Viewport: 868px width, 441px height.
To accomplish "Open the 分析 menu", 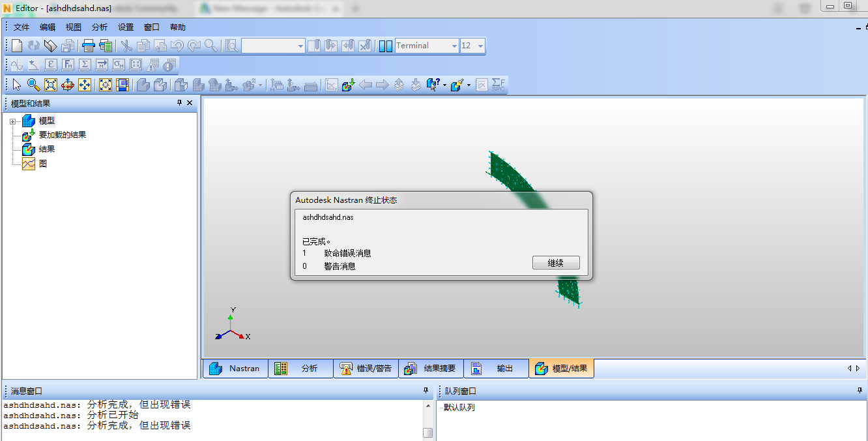I will point(99,27).
